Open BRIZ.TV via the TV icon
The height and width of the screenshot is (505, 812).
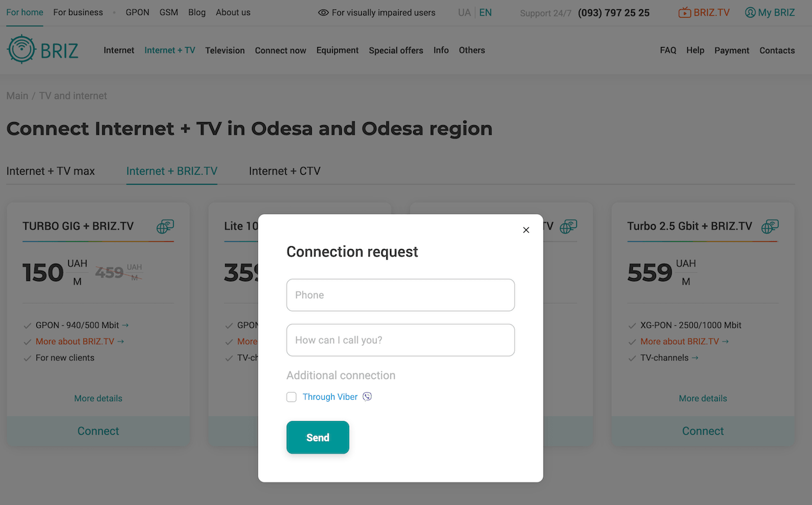pos(685,13)
